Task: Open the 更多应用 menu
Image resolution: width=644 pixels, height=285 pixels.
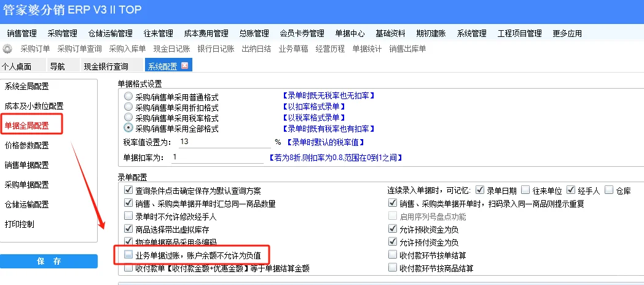Action: point(567,34)
